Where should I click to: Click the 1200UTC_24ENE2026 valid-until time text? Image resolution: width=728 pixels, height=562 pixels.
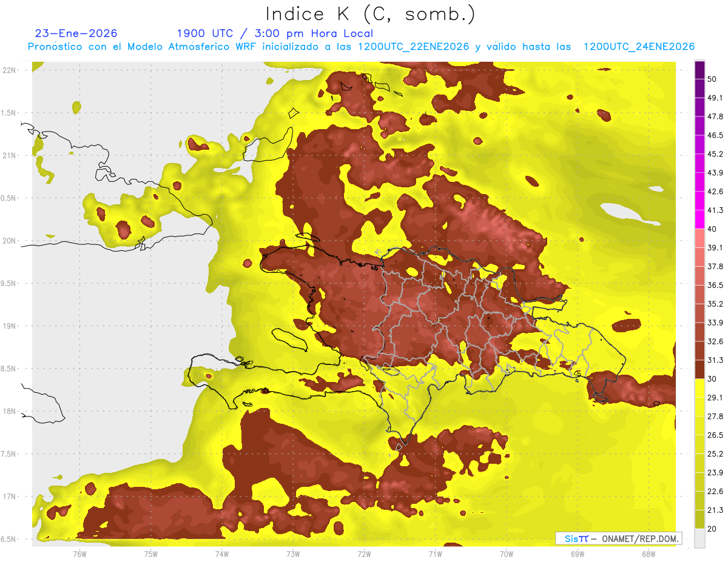pos(639,47)
